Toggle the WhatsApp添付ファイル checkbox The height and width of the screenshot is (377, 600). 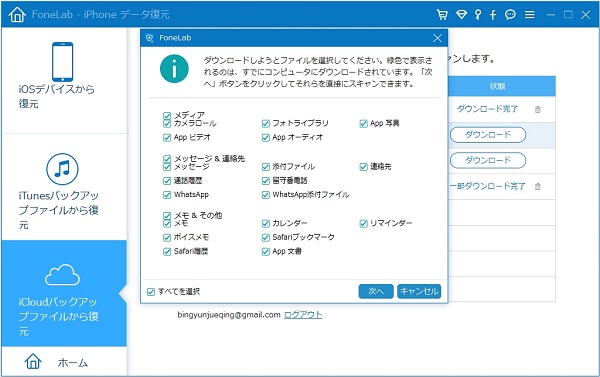tap(266, 195)
